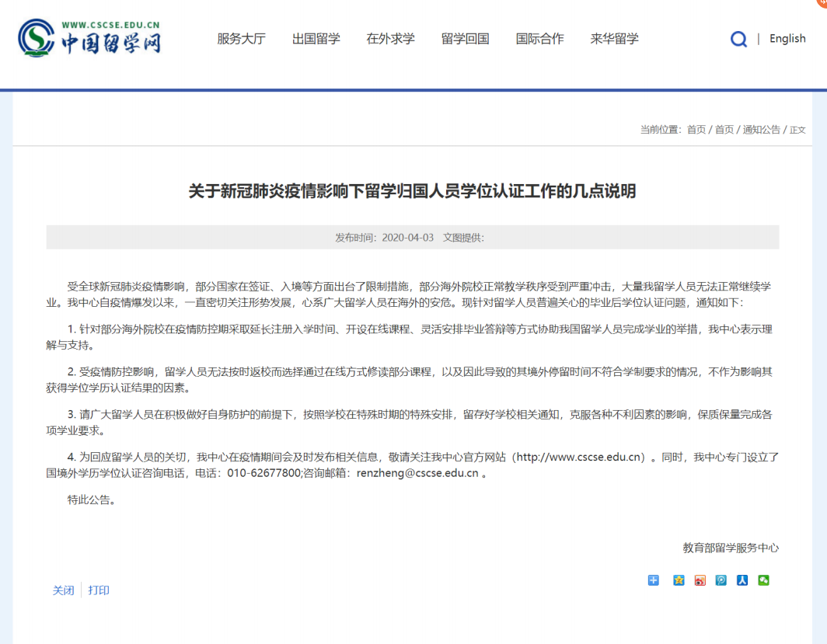Share article via Tencent Weibo icon
Viewport: 827px width, 644px height.
(720, 580)
